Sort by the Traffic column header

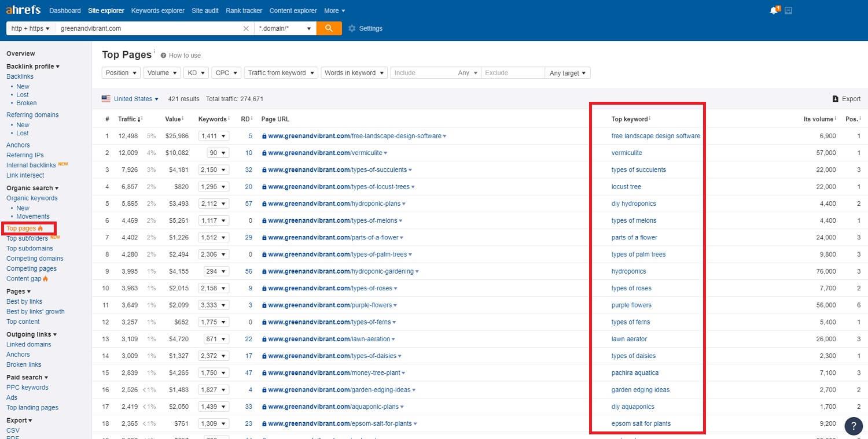(x=128, y=119)
